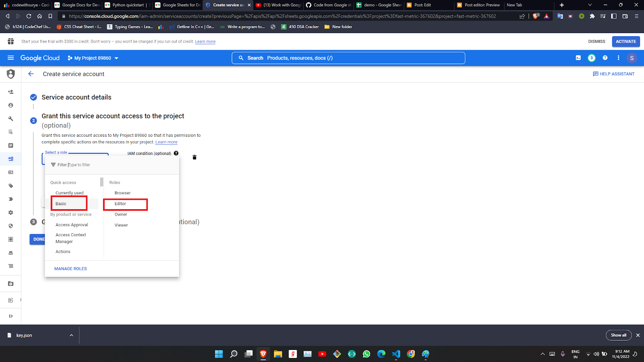
Task: Click the browser address bar URL
Action: 282,16
